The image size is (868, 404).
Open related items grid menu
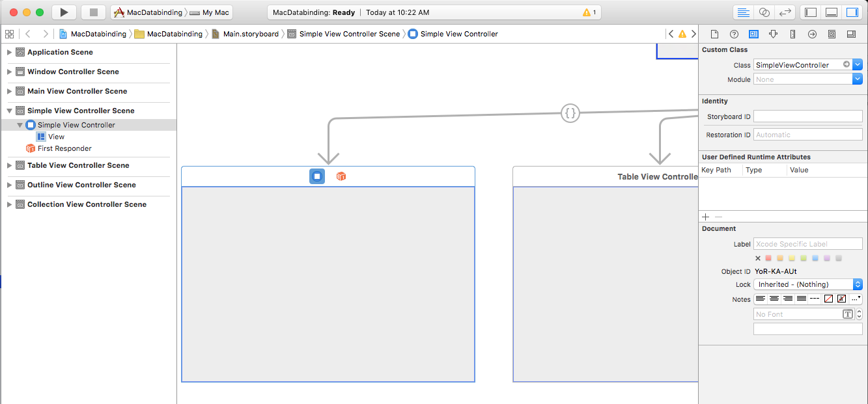tap(9, 34)
